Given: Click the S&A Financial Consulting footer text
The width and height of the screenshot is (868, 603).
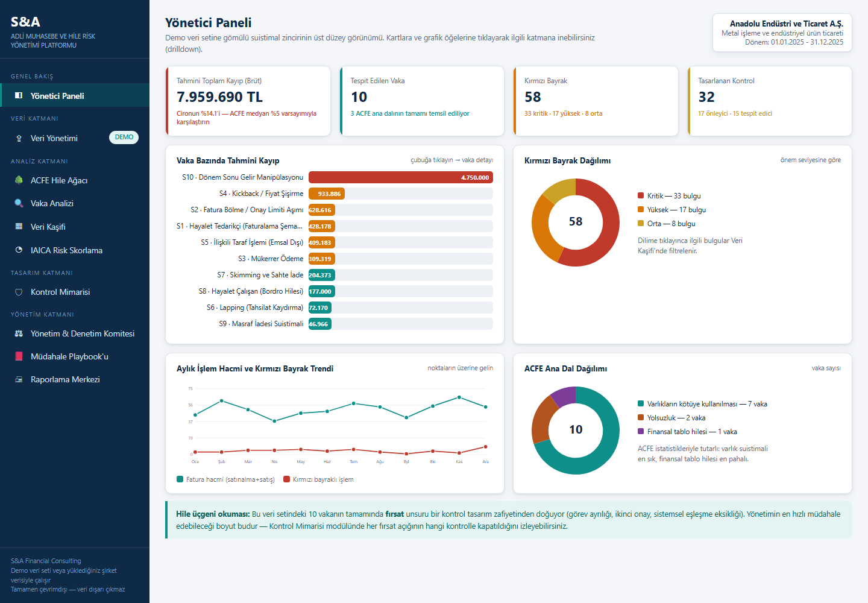Looking at the screenshot, I should tap(46, 561).
